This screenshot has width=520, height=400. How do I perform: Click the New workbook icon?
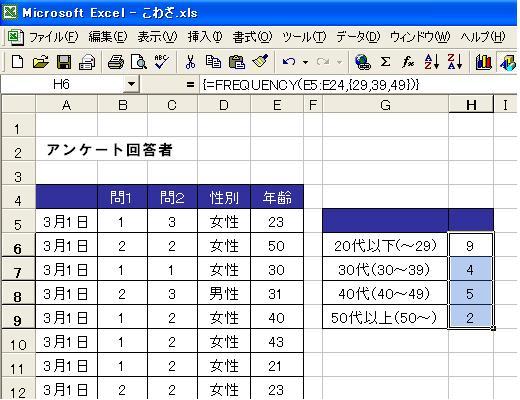tap(17, 62)
